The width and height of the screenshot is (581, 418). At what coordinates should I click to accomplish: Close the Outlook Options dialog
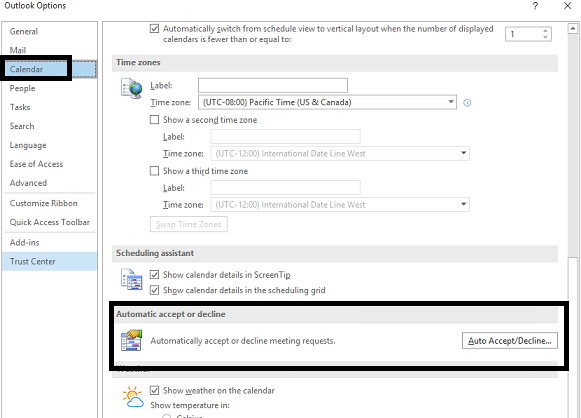(567, 6)
